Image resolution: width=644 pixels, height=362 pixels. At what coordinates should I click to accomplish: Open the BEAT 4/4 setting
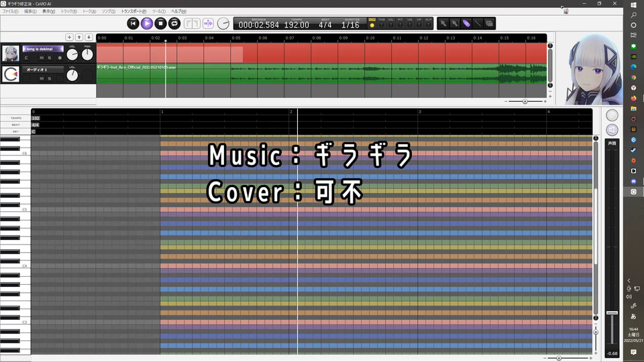pos(325,25)
